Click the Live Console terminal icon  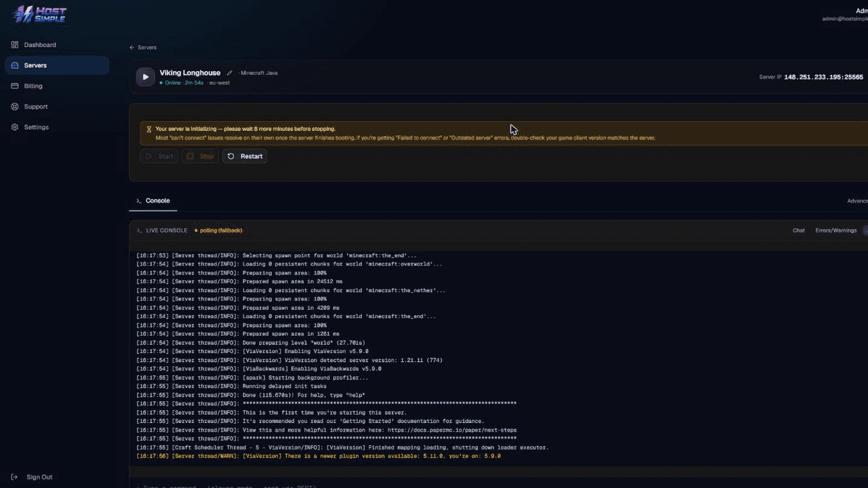click(x=140, y=230)
